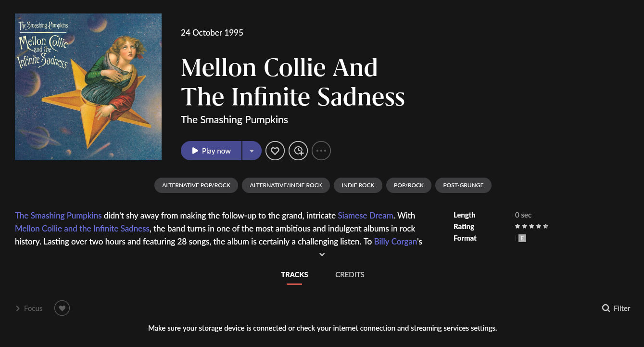The image size is (644, 347).
Task: Toggle the heart filter next to Focus
Action: [62, 308]
